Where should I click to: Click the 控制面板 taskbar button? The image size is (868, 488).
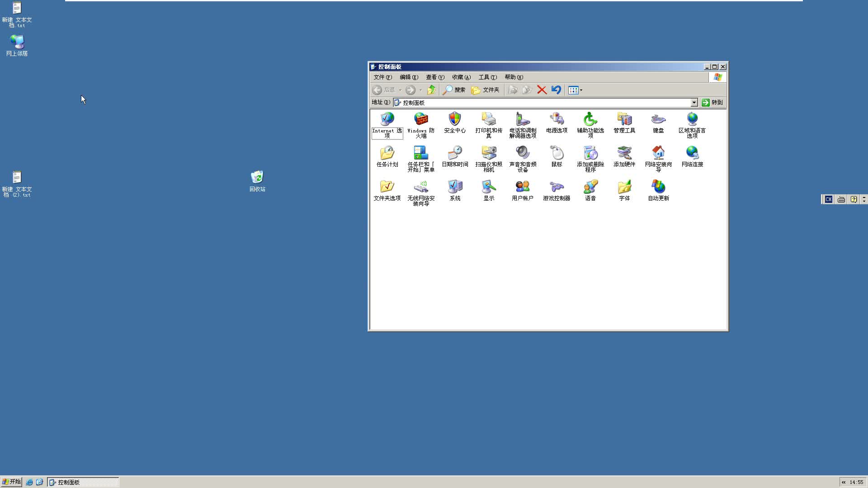(x=83, y=482)
